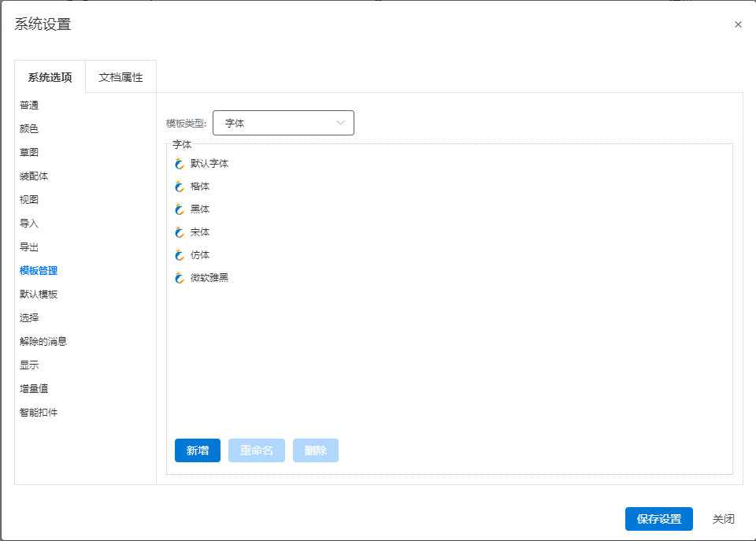Select the 微软雅黑 template icon
The height and width of the screenshot is (541, 756).
pyautogui.click(x=180, y=278)
